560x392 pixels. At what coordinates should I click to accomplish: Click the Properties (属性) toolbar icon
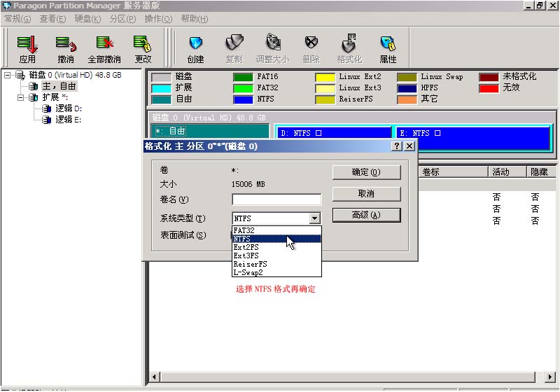[388, 49]
